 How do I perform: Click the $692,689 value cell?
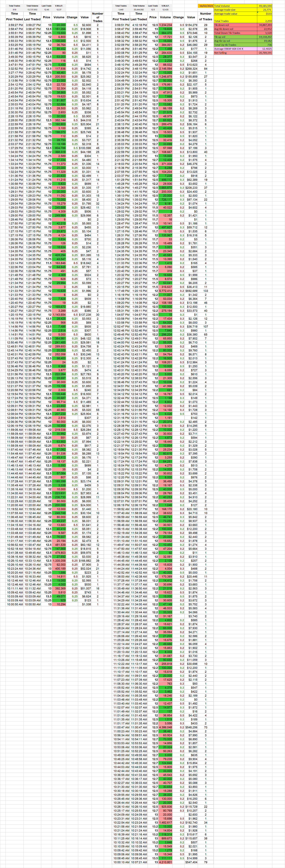191,291
